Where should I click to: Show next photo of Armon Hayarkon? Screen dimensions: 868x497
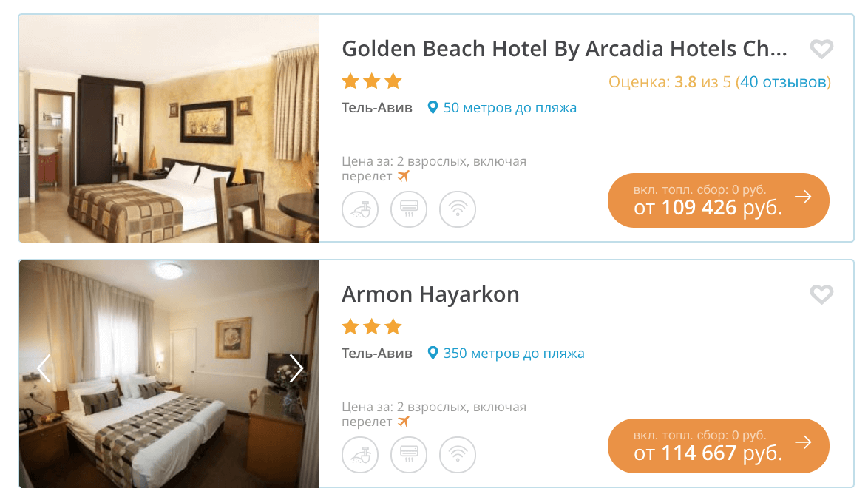coord(296,368)
